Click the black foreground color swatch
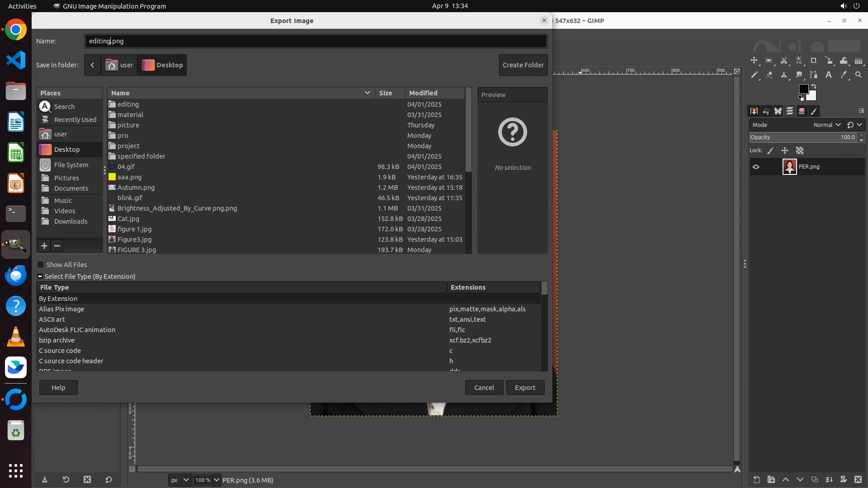The width and height of the screenshot is (868, 488). click(803, 89)
